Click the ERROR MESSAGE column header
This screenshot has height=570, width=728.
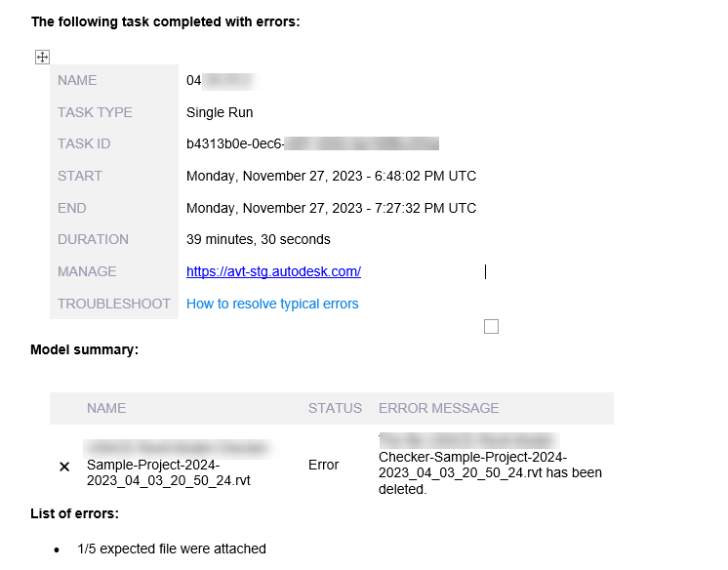pyautogui.click(x=438, y=408)
